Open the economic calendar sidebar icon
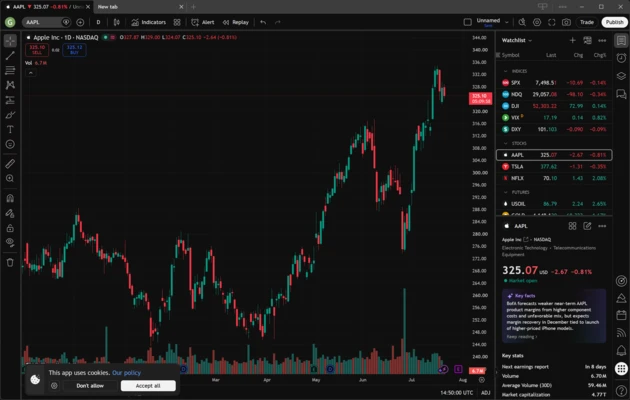The width and height of the screenshot is (630, 400). 621,315
